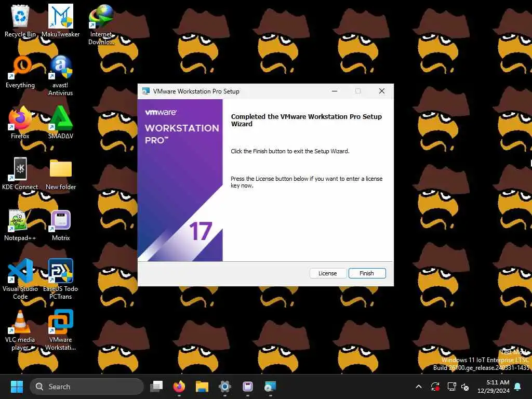This screenshot has height=399, width=532.
Task: Switch to VMware installer taskbar item
Action: pyautogui.click(x=270, y=387)
